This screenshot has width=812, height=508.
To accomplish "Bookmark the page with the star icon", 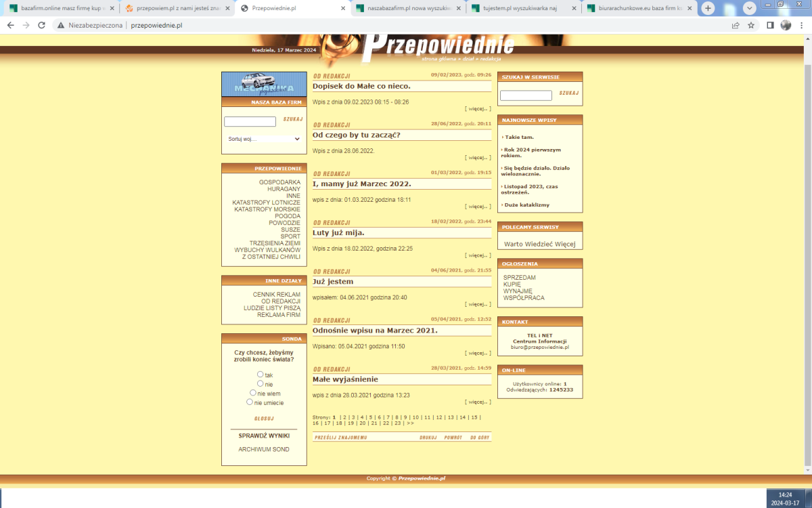I will [751, 25].
